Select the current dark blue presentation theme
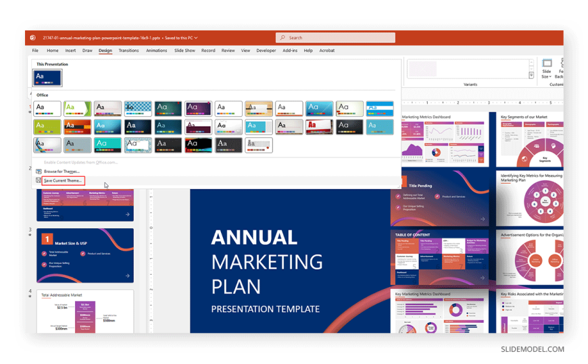588x364 pixels. pos(47,78)
